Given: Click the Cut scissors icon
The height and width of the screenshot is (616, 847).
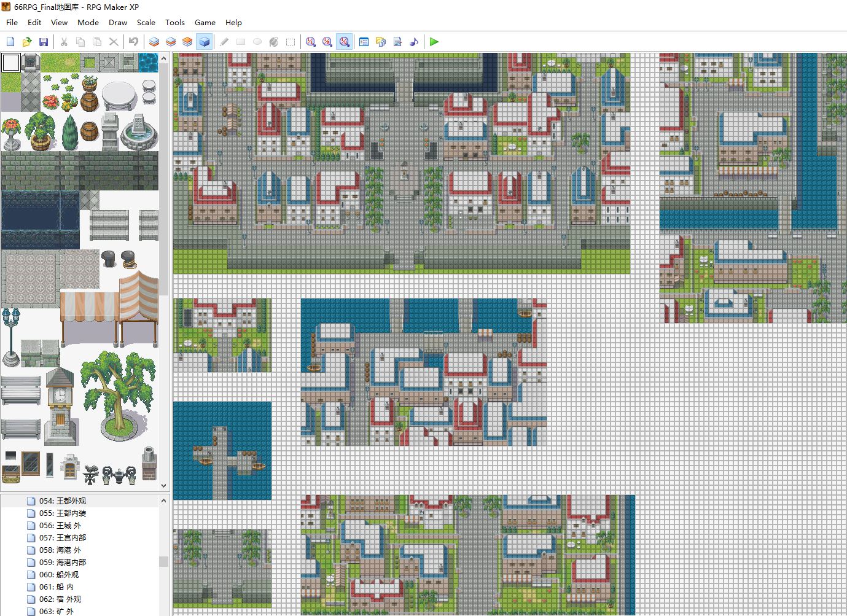Looking at the screenshot, I should 64,42.
